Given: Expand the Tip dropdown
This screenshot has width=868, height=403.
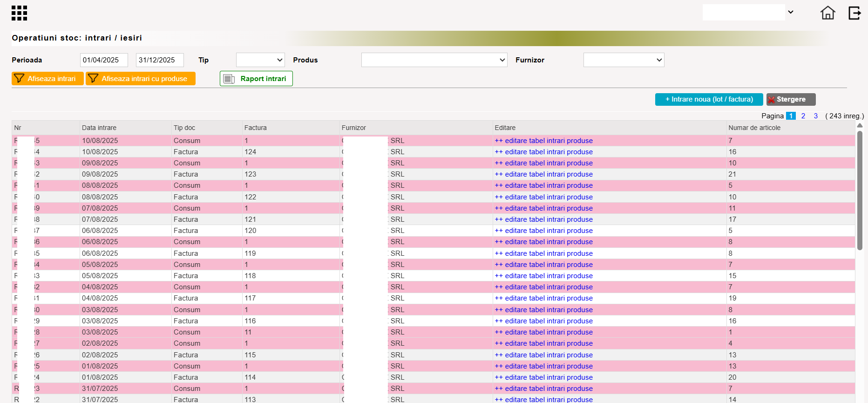Looking at the screenshot, I should 260,60.
